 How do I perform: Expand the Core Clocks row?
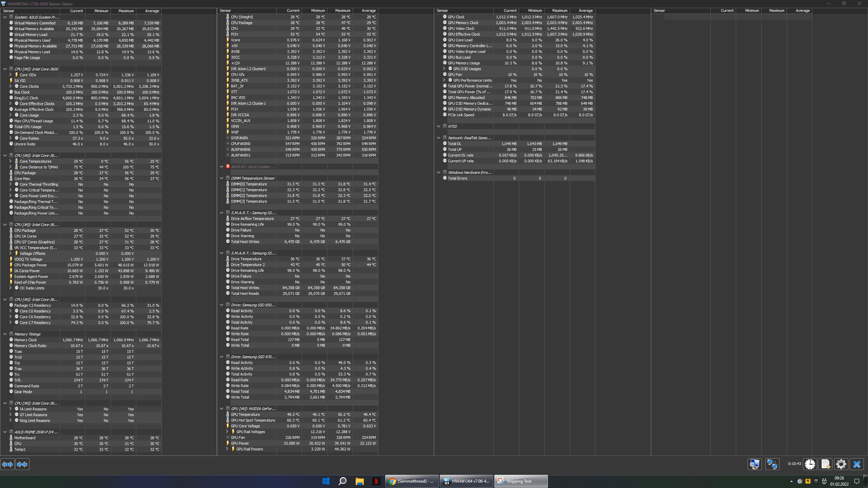[x=11, y=86]
